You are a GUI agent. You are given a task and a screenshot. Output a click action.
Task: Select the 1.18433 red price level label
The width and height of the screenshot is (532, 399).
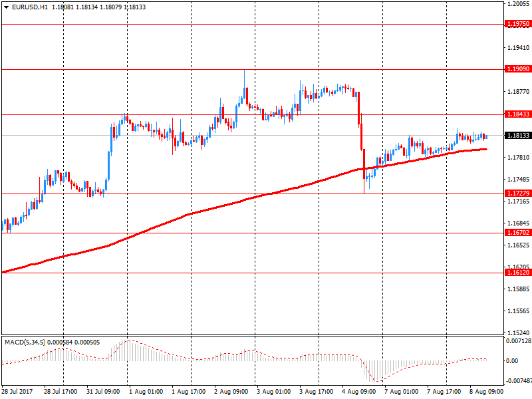point(518,114)
